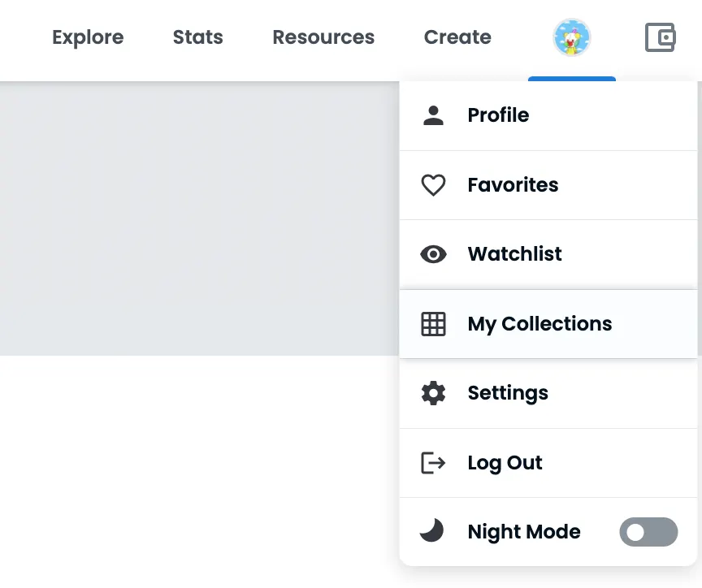Click the user avatar in navbar
This screenshot has height=588, width=702.
[x=572, y=37]
